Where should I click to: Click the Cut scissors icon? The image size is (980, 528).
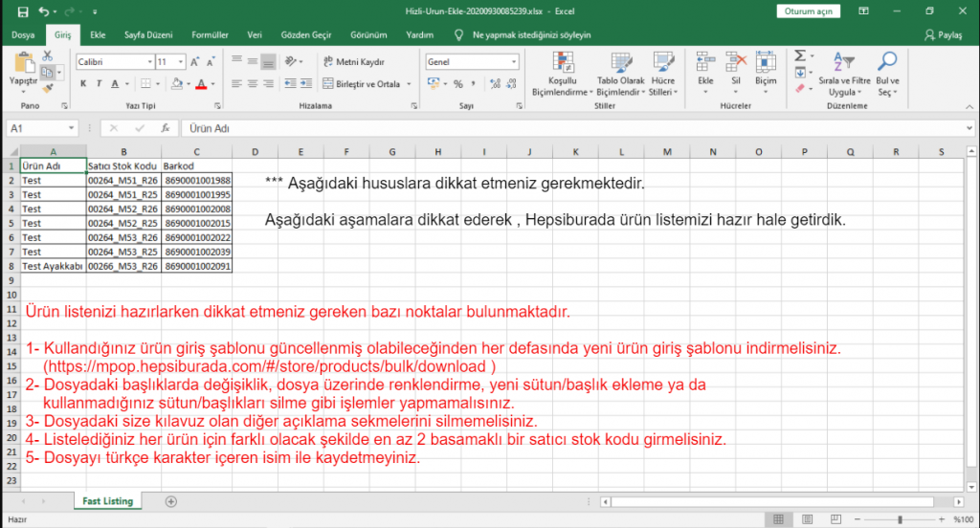(48, 58)
